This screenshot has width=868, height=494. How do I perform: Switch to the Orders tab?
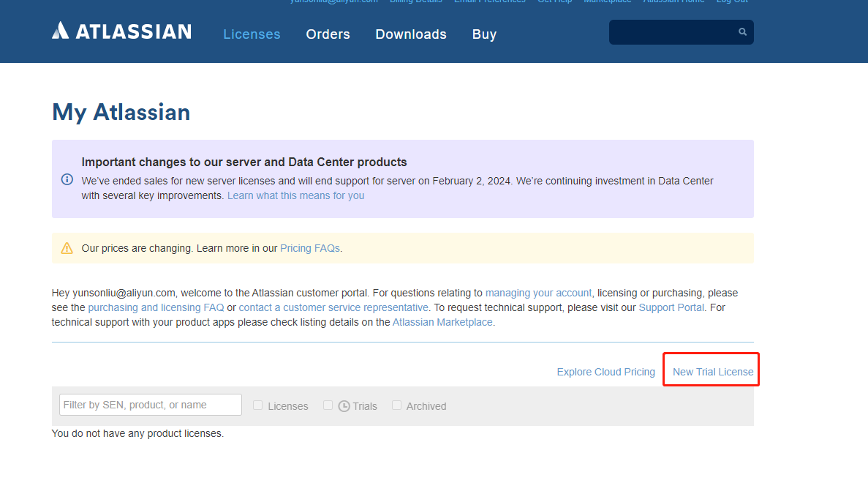coord(328,34)
